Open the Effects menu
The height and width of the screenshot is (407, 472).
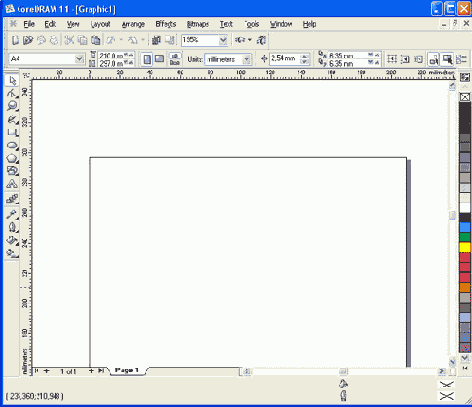[x=166, y=24]
